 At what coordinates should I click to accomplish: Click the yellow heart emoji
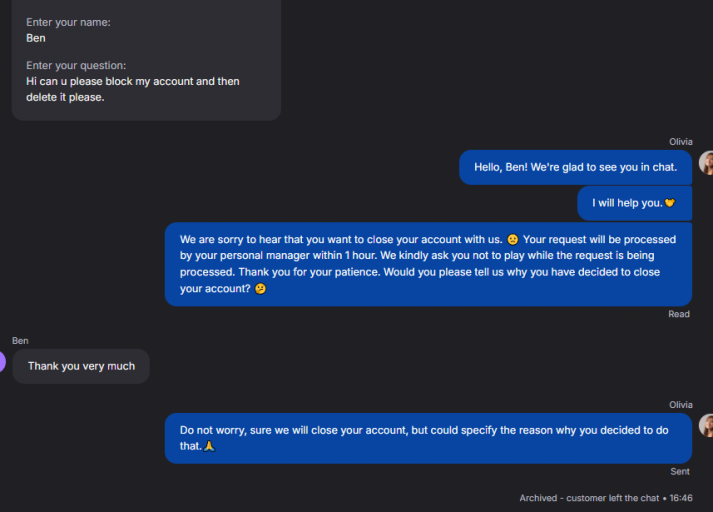670,203
